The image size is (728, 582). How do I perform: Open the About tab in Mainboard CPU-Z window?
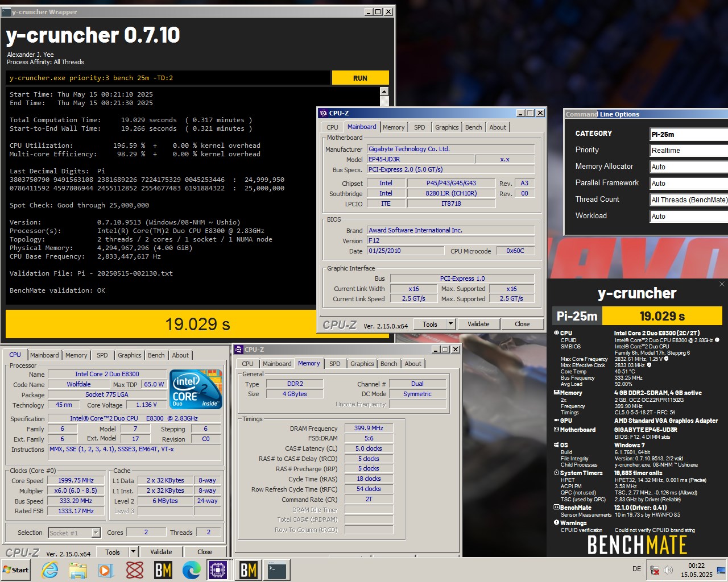coord(498,127)
